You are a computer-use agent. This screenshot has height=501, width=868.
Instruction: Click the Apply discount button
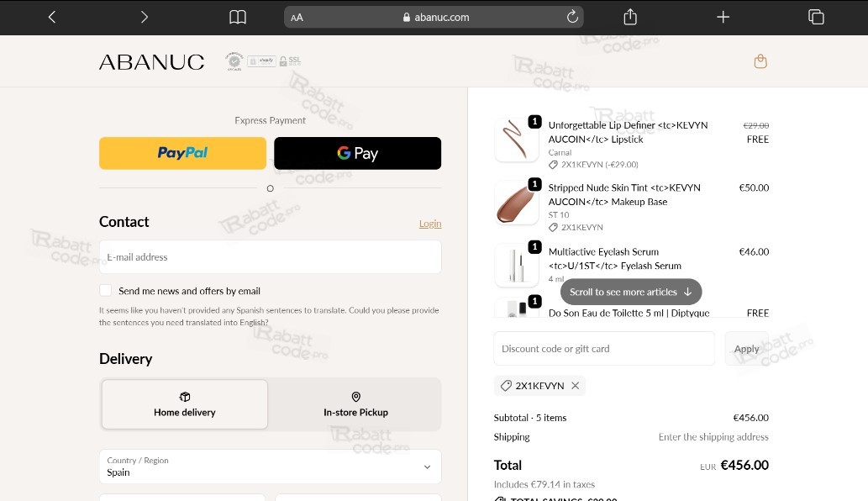746,349
